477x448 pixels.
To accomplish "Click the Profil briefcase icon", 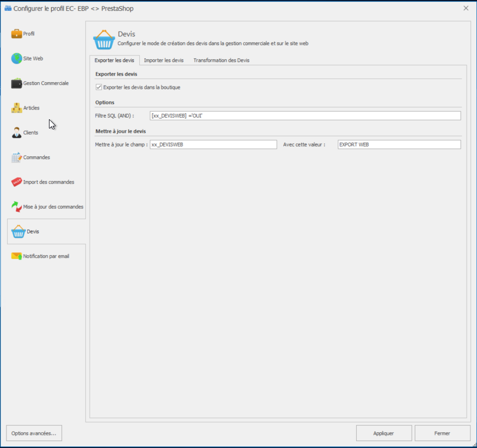I will [x=16, y=34].
